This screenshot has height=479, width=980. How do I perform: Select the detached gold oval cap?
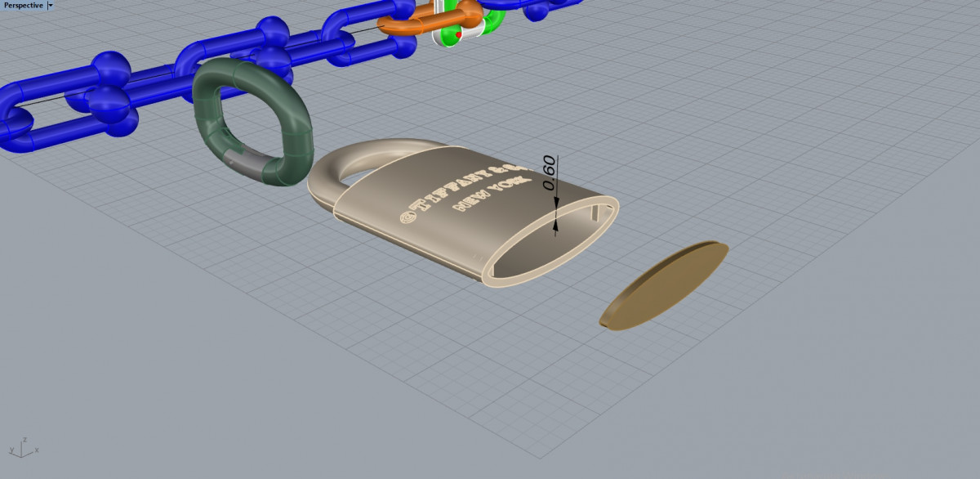(663, 285)
